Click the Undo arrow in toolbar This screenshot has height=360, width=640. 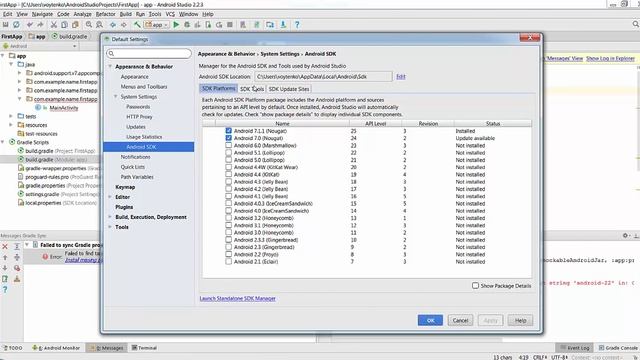point(30,25)
